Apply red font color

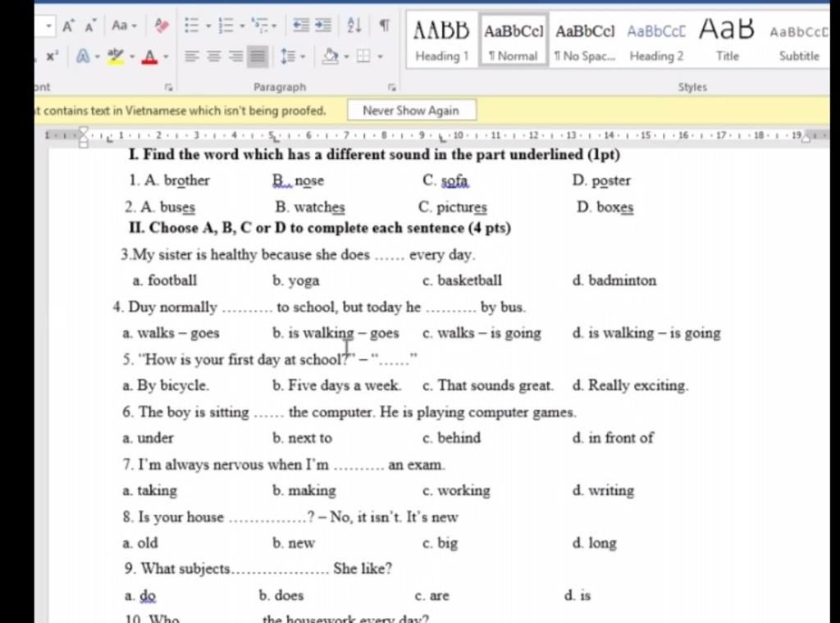coord(150,57)
